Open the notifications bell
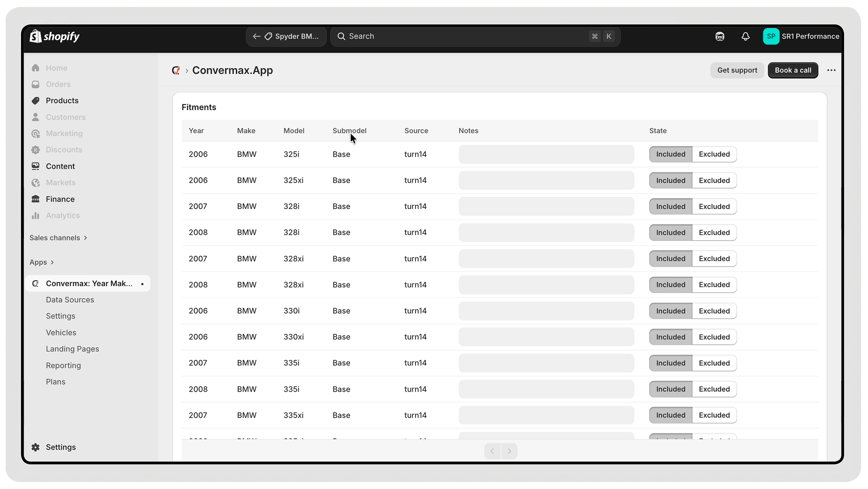The width and height of the screenshot is (868, 489). tap(745, 36)
